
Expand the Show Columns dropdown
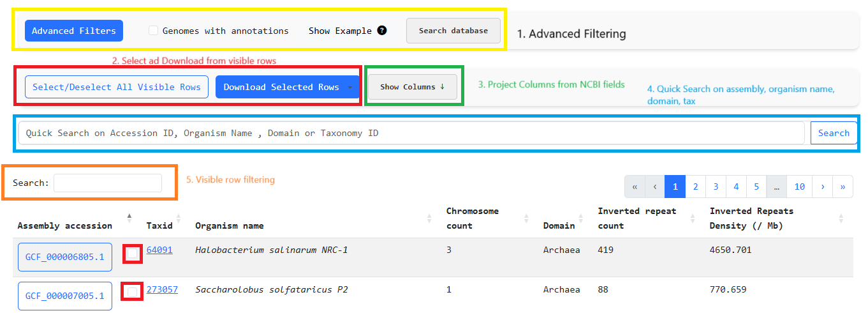click(413, 87)
